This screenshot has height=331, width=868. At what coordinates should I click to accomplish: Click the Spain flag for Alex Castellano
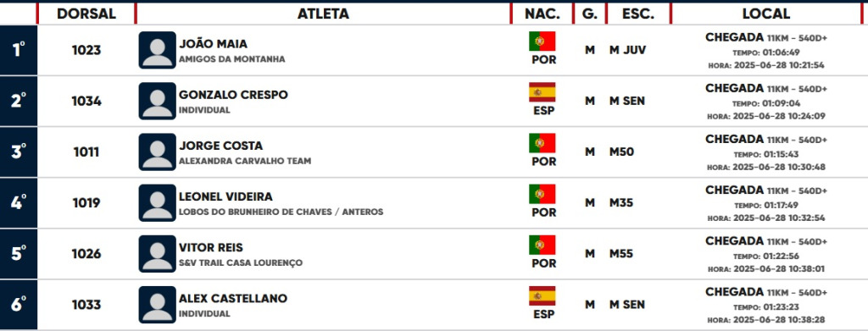pos(542,295)
